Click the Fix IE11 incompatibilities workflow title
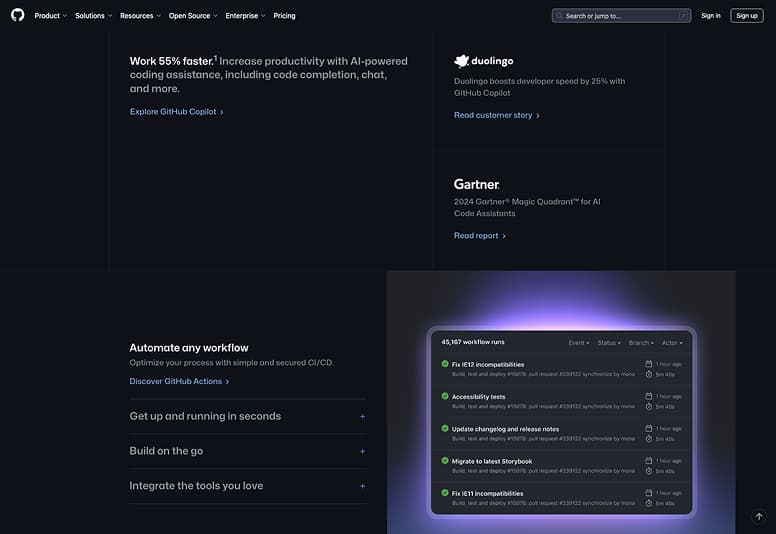This screenshot has width=776, height=534. click(487, 493)
